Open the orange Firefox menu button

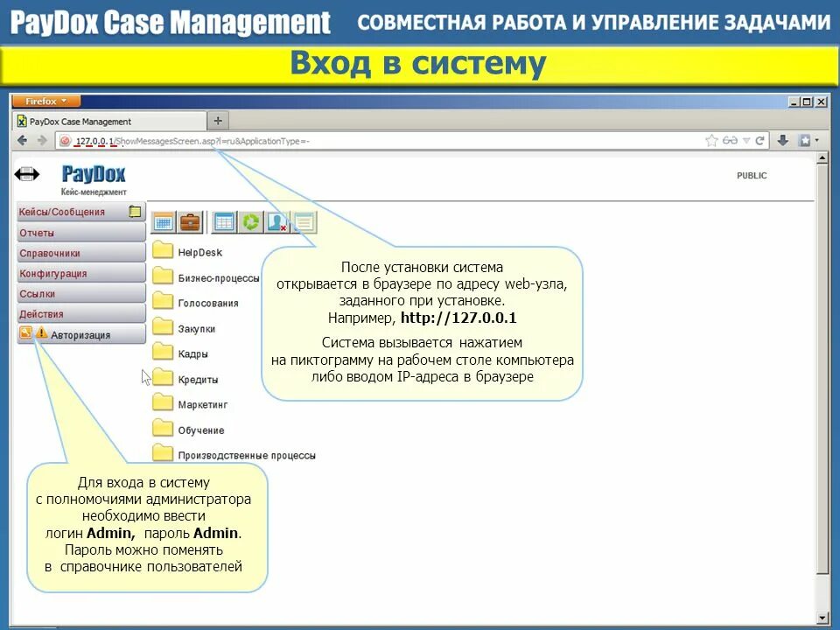pyautogui.click(x=46, y=101)
